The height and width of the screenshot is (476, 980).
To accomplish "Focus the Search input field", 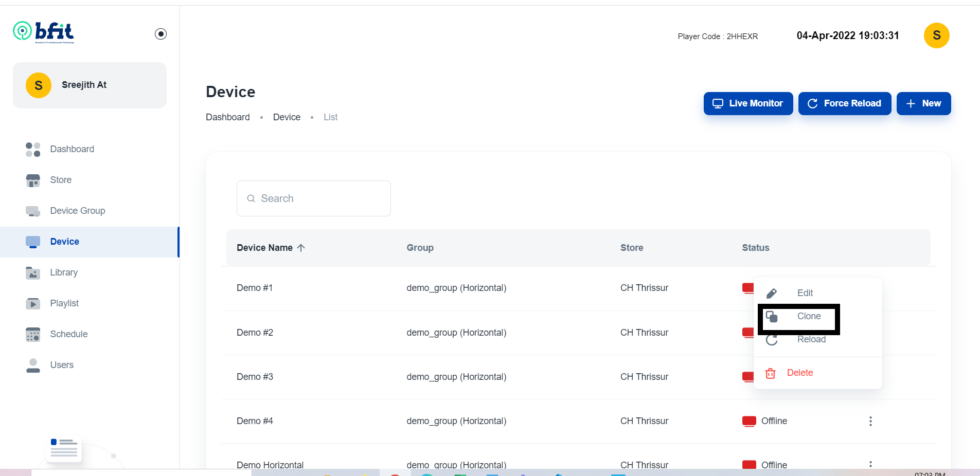I will (x=314, y=198).
